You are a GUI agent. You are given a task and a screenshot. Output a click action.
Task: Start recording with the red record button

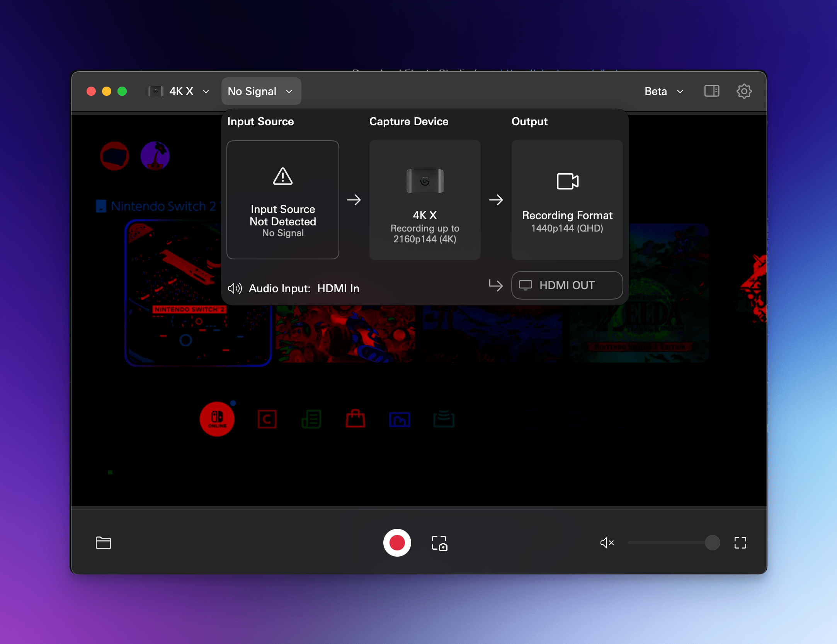coord(397,542)
